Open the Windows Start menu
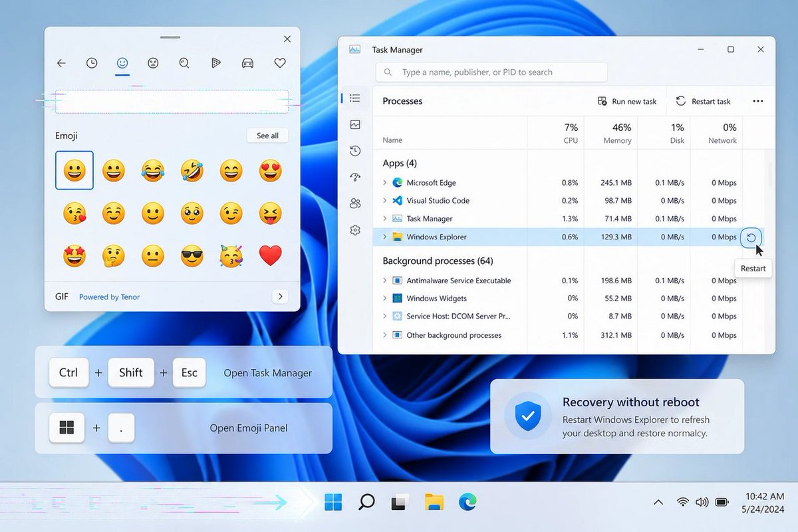Image resolution: width=798 pixels, height=532 pixels. pyautogui.click(x=333, y=501)
